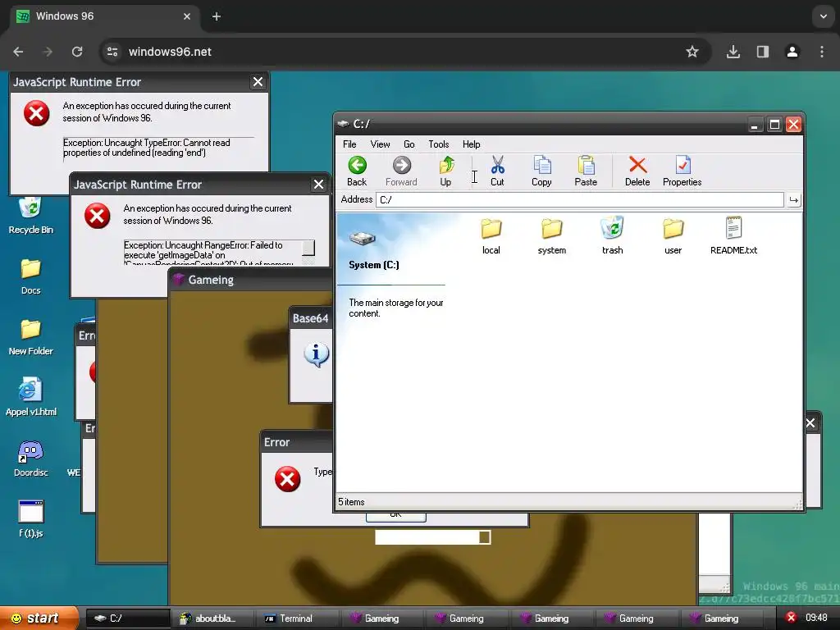Click the red error icon in system tray

[x=791, y=618]
